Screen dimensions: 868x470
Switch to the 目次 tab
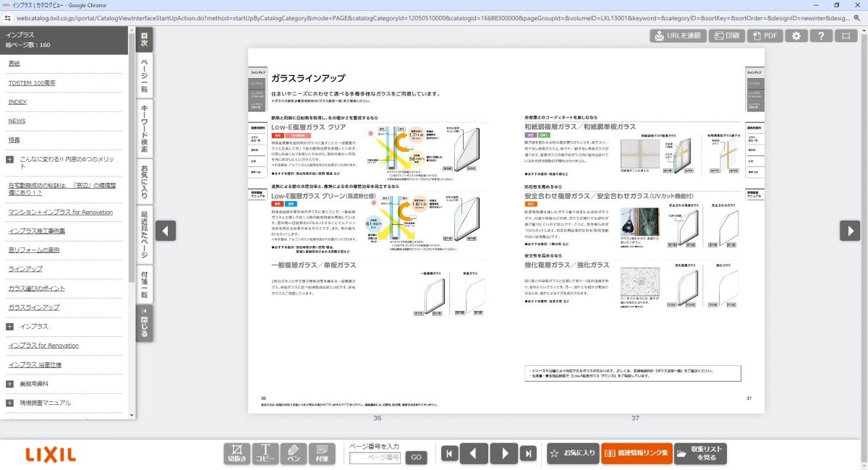(x=144, y=40)
